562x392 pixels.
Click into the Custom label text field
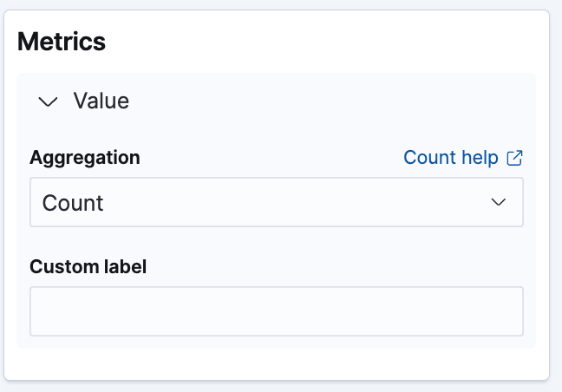pyautogui.click(x=276, y=311)
